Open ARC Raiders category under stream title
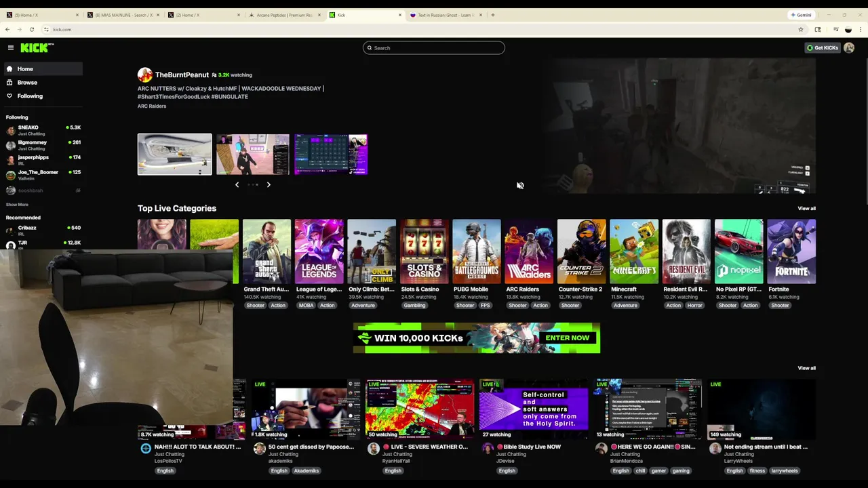868x488 pixels. (152, 106)
